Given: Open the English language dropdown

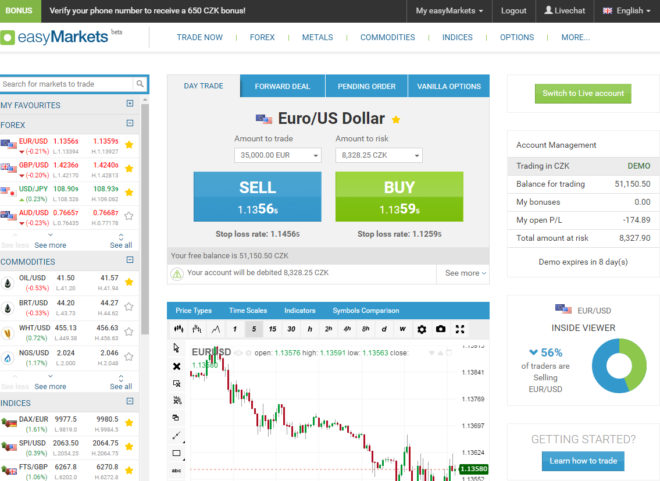Looking at the screenshot, I should tap(626, 11).
